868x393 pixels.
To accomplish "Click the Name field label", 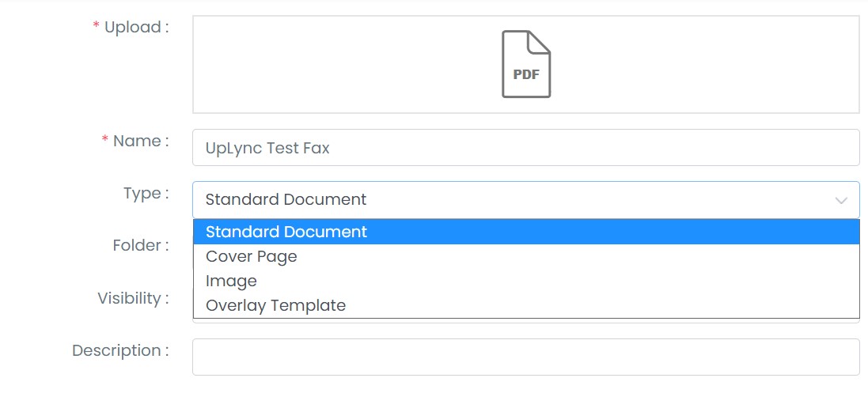I will [x=141, y=141].
